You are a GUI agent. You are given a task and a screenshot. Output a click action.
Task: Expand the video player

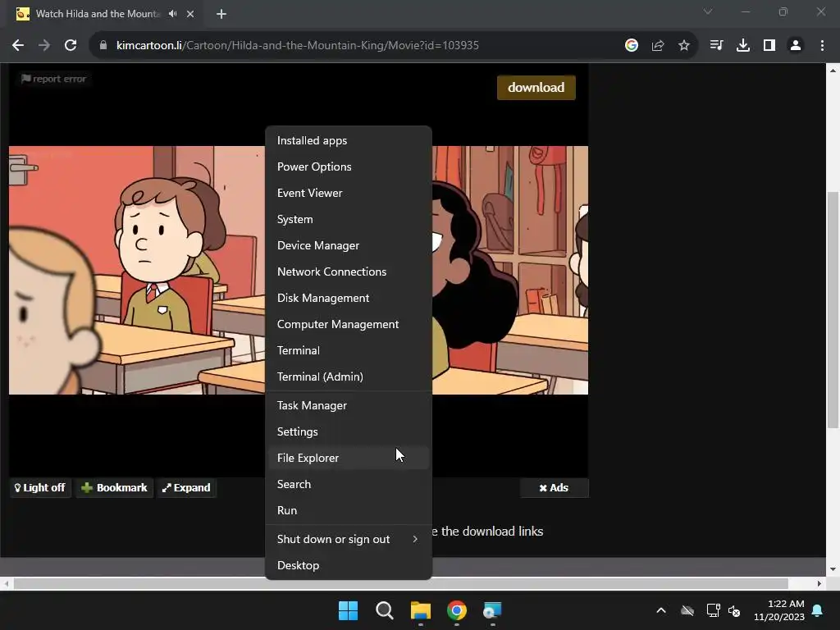(x=186, y=488)
